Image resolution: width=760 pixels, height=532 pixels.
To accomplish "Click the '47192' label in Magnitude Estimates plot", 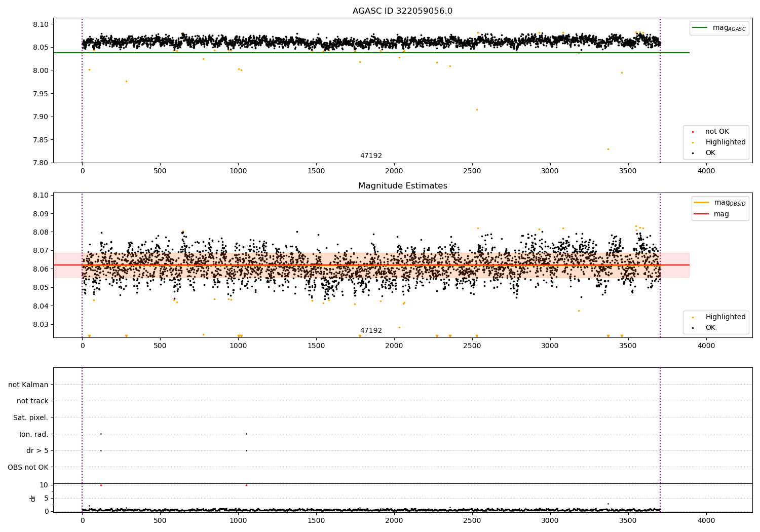I will [x=371, y=331].
